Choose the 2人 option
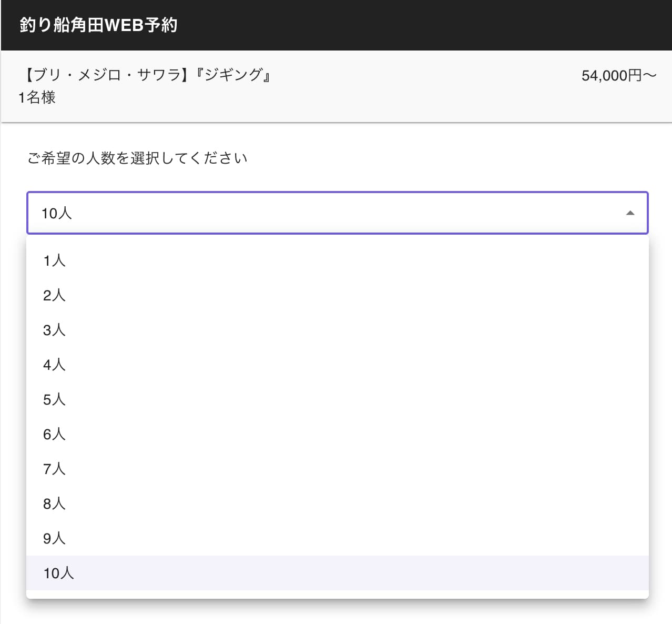 click(55, 295)
